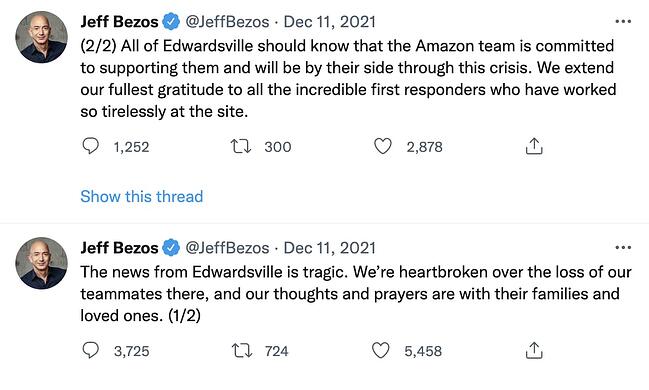Share the (2/2) first responders tweet
Screen dimensions: 649x390
click(534, 146)
